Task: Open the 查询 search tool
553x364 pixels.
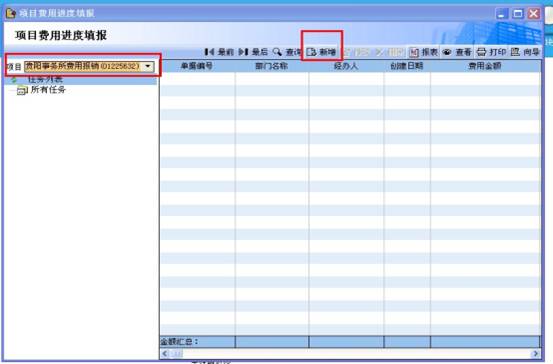Action: pos(287,52)
